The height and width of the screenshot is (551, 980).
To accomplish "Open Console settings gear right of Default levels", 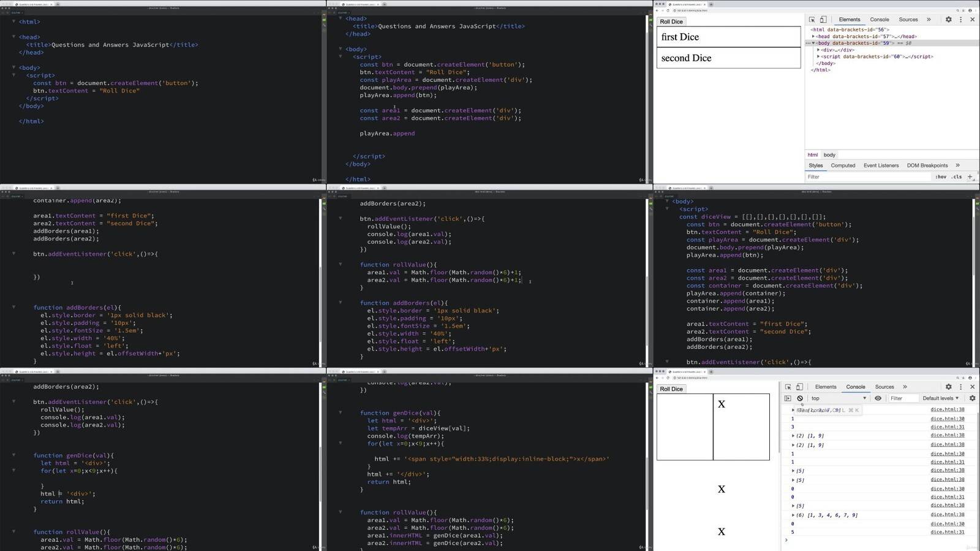I will (x=972, y=398).
